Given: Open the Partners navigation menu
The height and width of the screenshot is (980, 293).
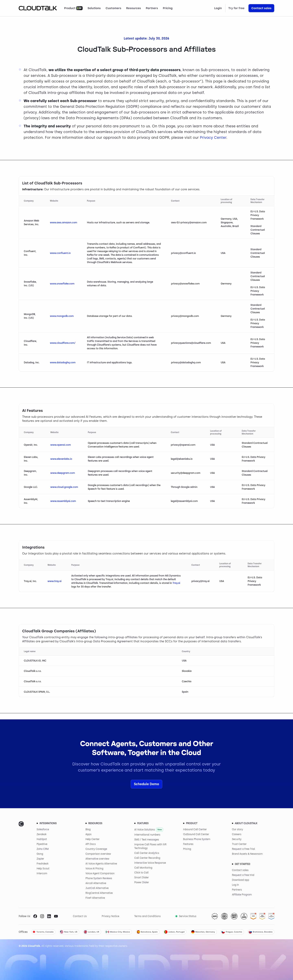Looking at the screenshot, I should 152,8.
